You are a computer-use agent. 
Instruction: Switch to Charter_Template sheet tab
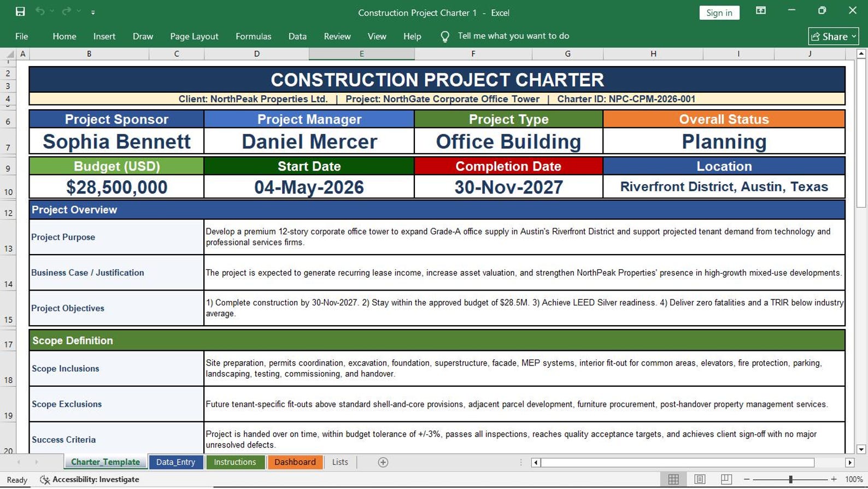(x=105, y=462)
